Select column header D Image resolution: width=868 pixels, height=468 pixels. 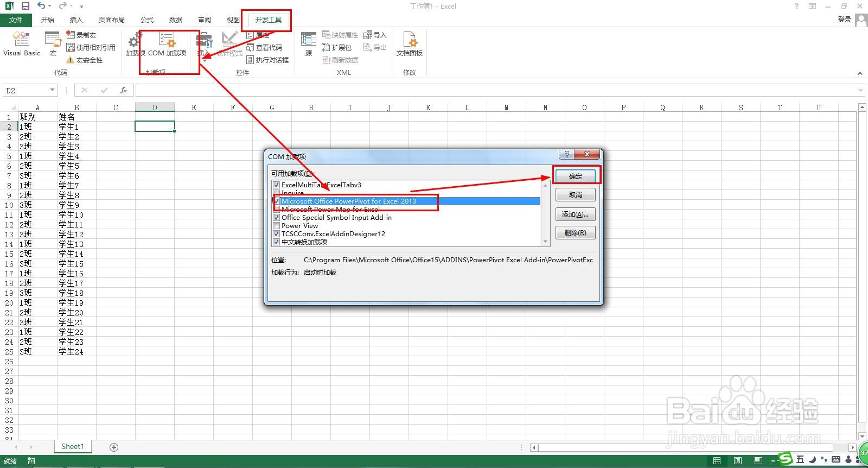click(155, 107)
